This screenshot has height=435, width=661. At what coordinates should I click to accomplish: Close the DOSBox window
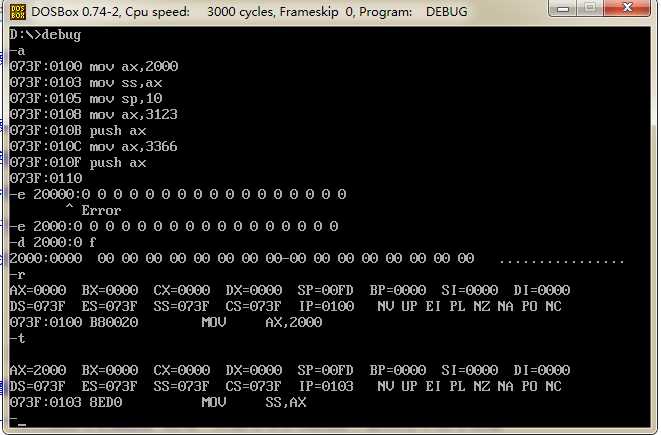click(x=627, y=8)
